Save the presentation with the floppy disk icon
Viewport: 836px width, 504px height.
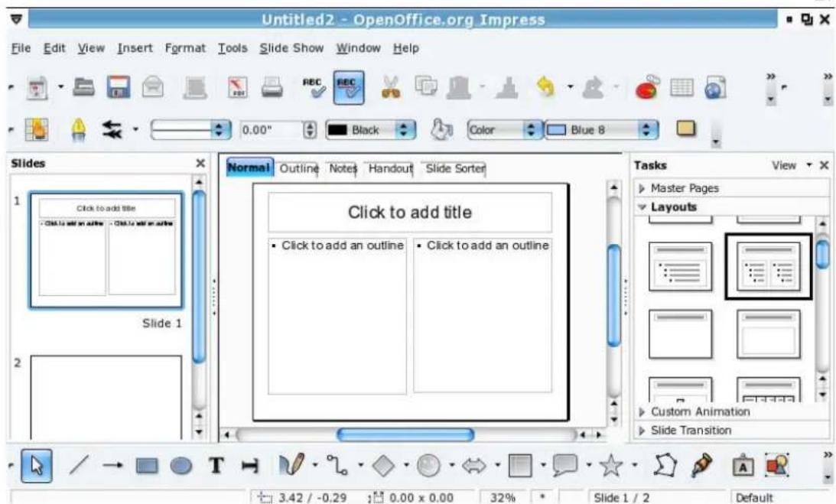coord(119,87)
